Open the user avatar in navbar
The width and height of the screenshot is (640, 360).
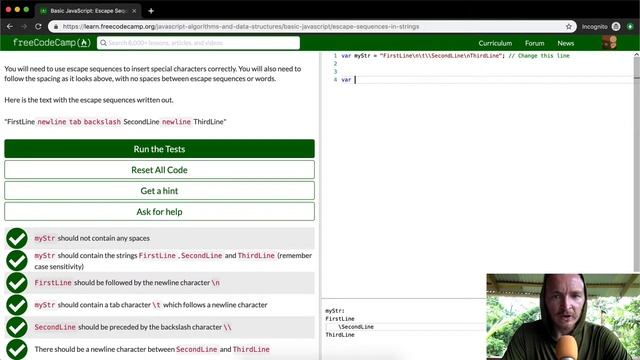pyautogui.click(x=609, y=42)
